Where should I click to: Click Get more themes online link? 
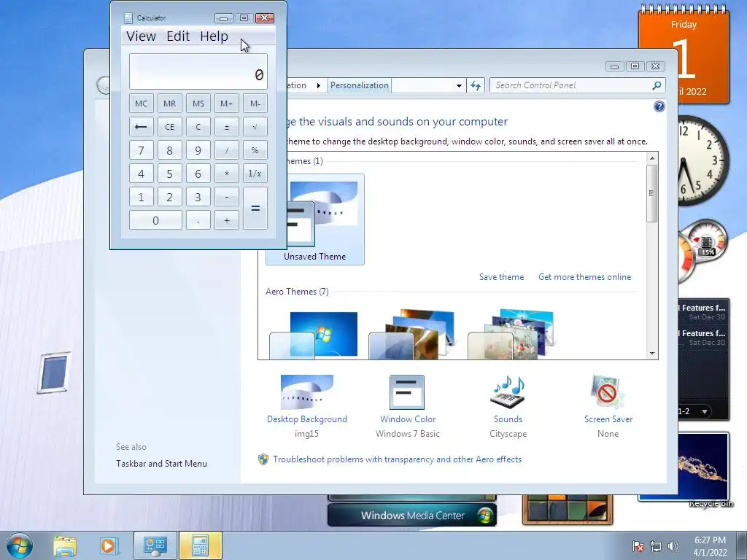[x=584, y=276]
